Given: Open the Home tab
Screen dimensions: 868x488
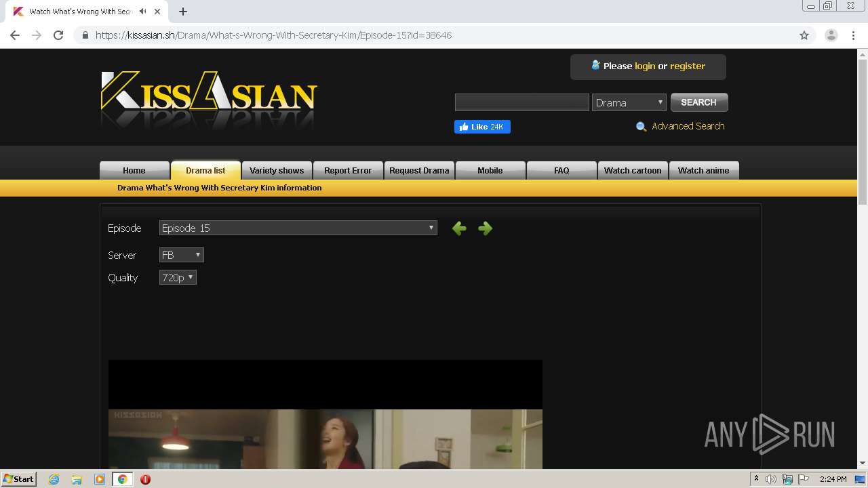Looking at the screenshot, I should [x=134, y=170].
